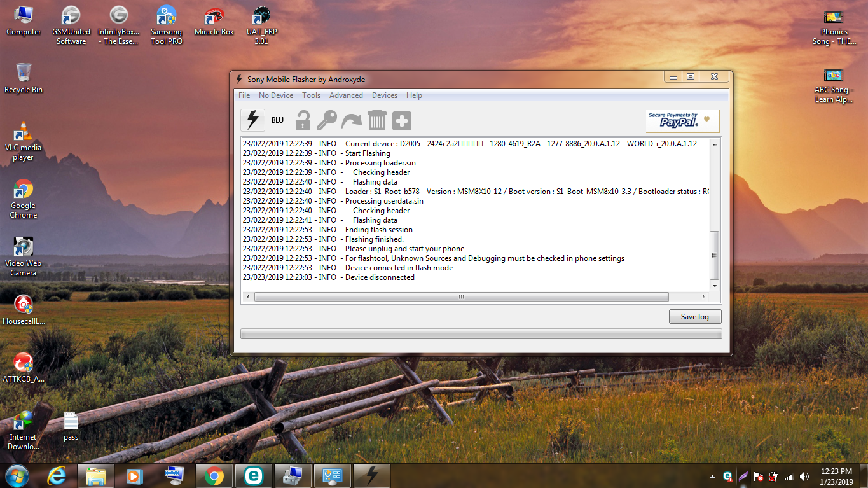Click the volume speaker tray icon
Screen dimensions: 868x488
804,477
